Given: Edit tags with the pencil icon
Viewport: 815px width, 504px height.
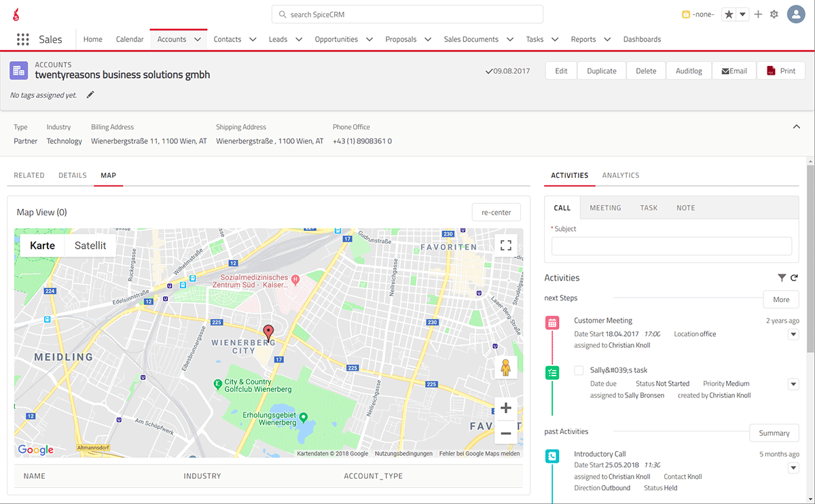Looking at the screenshot, I should (x=90, y=95).
